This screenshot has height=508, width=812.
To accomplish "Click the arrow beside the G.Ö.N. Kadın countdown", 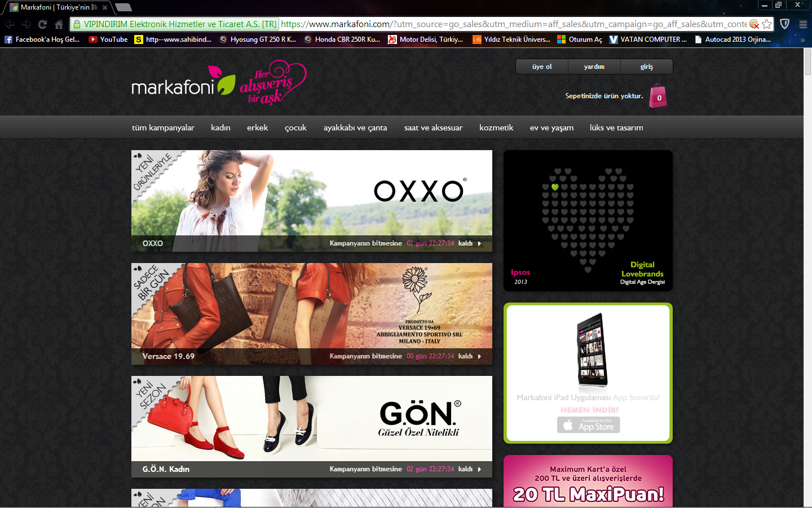I will [x=479, y=470].
